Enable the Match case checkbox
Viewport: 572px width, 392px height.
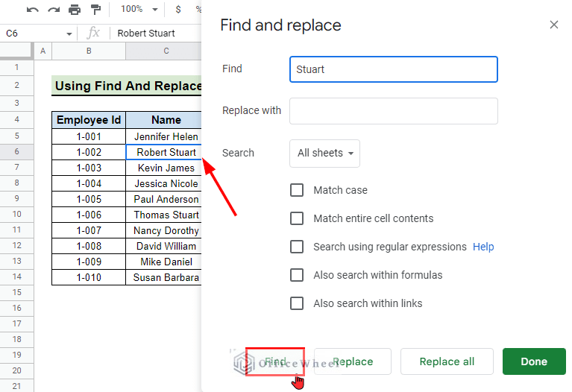(297, 190)
